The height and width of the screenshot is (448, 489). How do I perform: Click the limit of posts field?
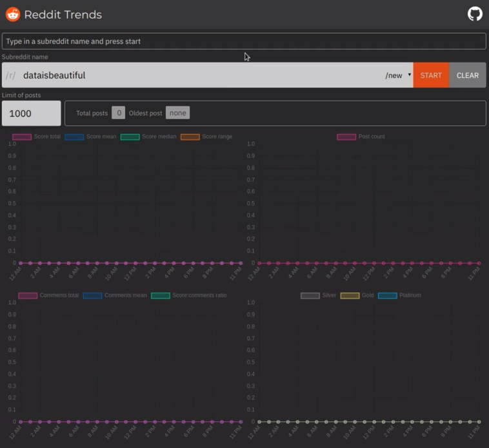click(32, 113)
